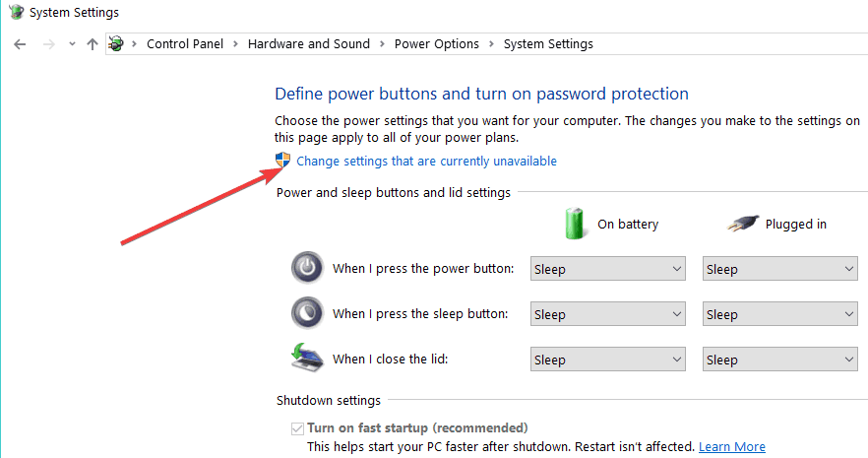This screenshot has height=458, width=868.
Task: Go up one level with the Up arrow
Action: coord(93,44)
